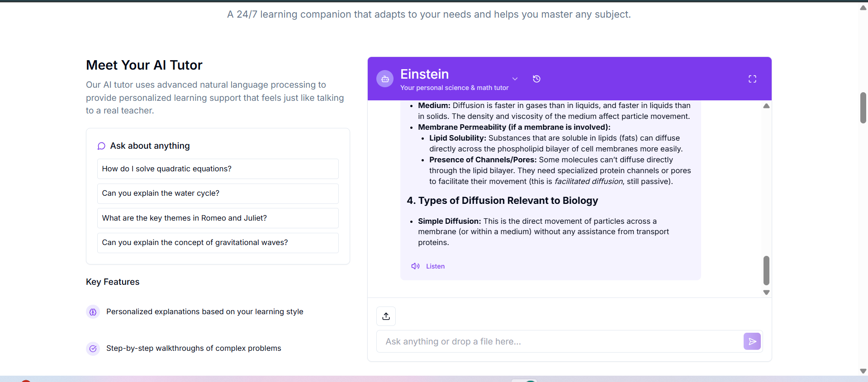Click the chat bubble icon beside Ask about anything
868x382 pixels.
pyautogui.click(x=101, y=146)
